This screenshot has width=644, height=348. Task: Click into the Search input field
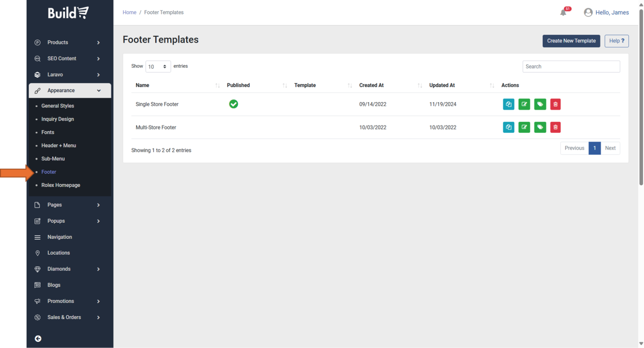coord(571,66)
